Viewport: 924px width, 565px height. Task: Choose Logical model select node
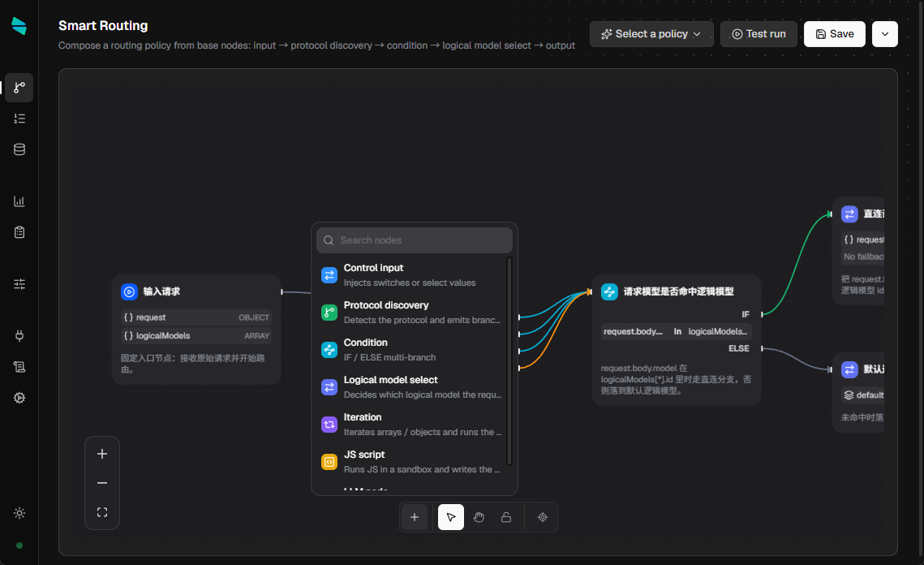[x=411, y=387]
